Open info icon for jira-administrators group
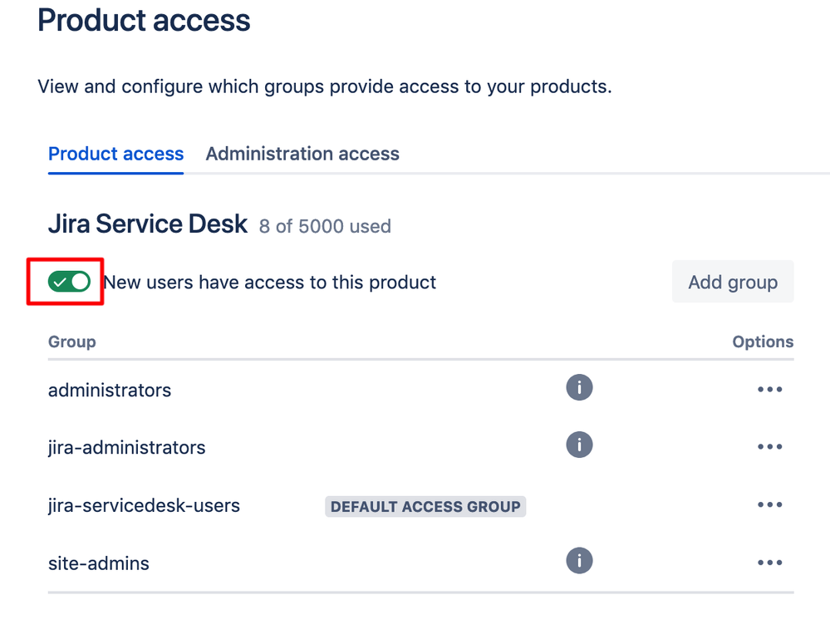The height and width of the screenshot is (644, 830). 579,445
